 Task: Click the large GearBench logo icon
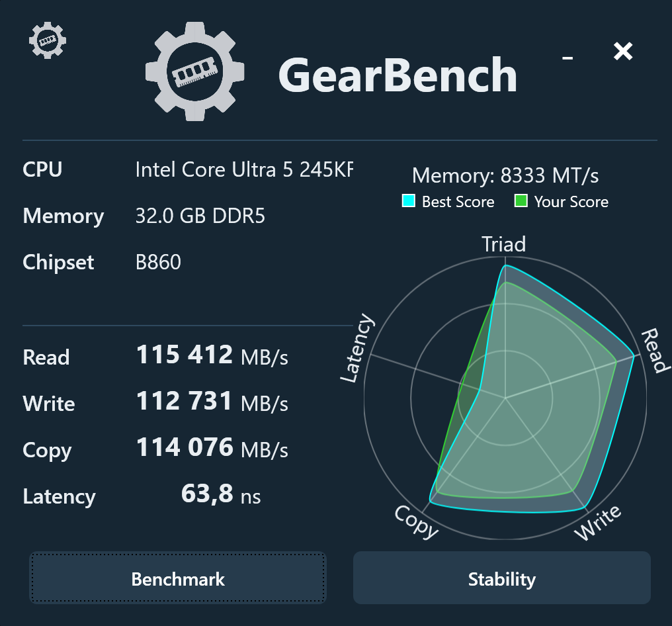click(x=194, y=71)
